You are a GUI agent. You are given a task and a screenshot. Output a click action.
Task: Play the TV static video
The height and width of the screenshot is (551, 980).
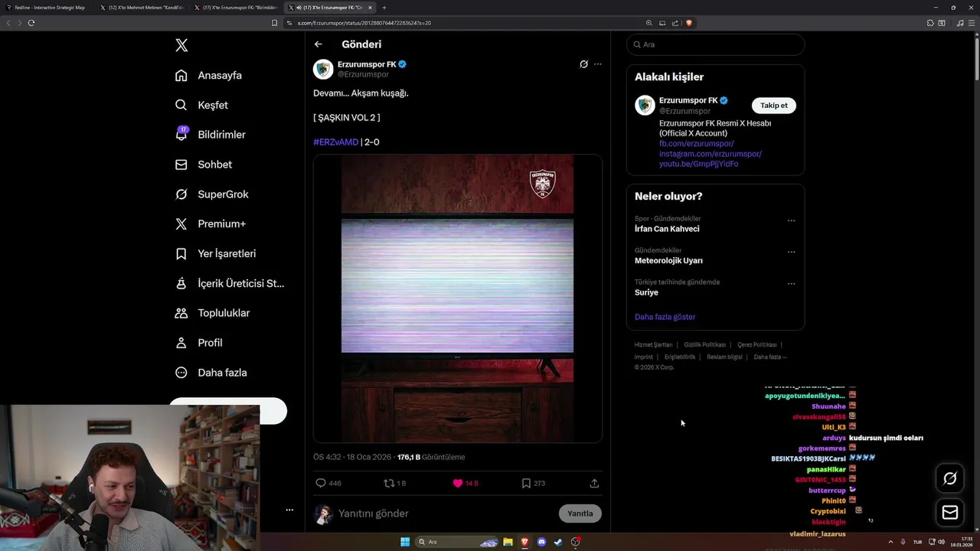(457, 298)
